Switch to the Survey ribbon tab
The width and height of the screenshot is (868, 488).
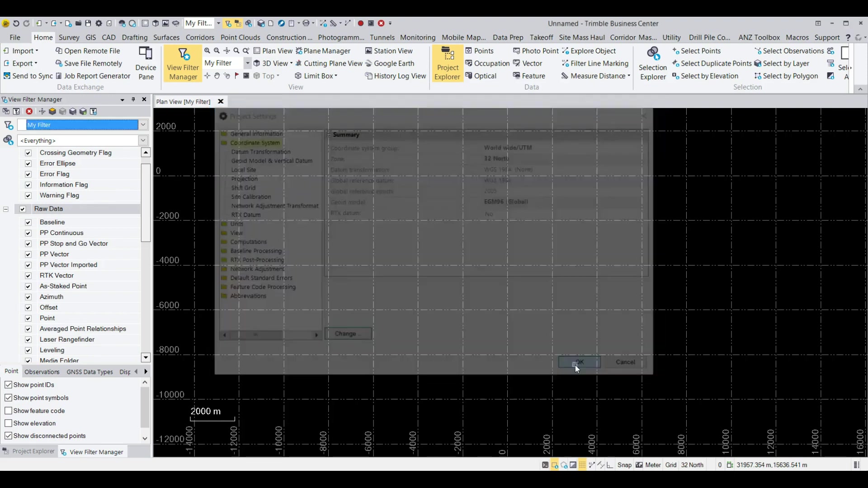(69, 38)
